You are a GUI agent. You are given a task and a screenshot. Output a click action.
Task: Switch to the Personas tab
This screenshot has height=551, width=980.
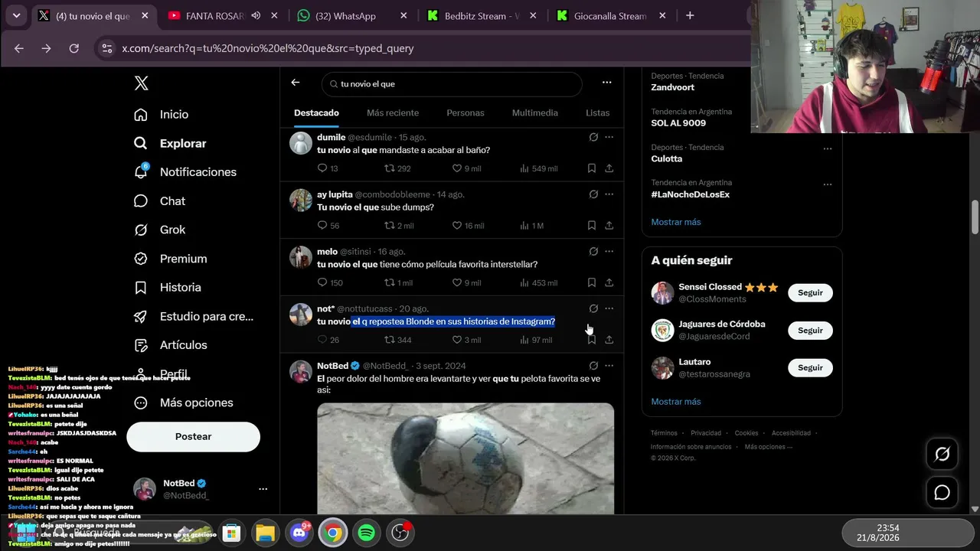point(465,112)
